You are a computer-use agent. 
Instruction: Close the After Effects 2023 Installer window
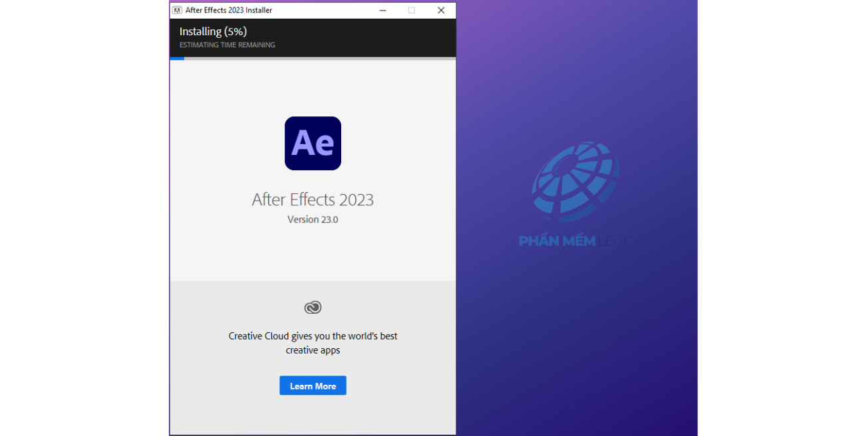tap(441, 10)
